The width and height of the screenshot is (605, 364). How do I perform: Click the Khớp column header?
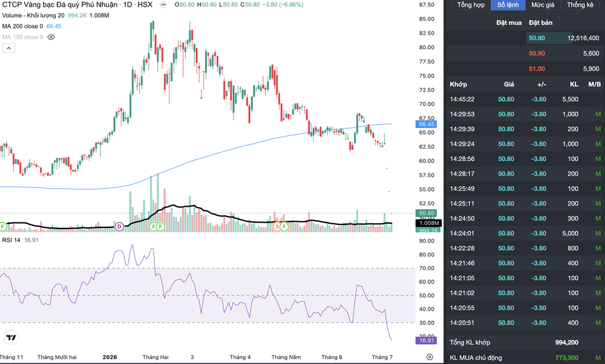pyautogui.click(x=459, y=84)
